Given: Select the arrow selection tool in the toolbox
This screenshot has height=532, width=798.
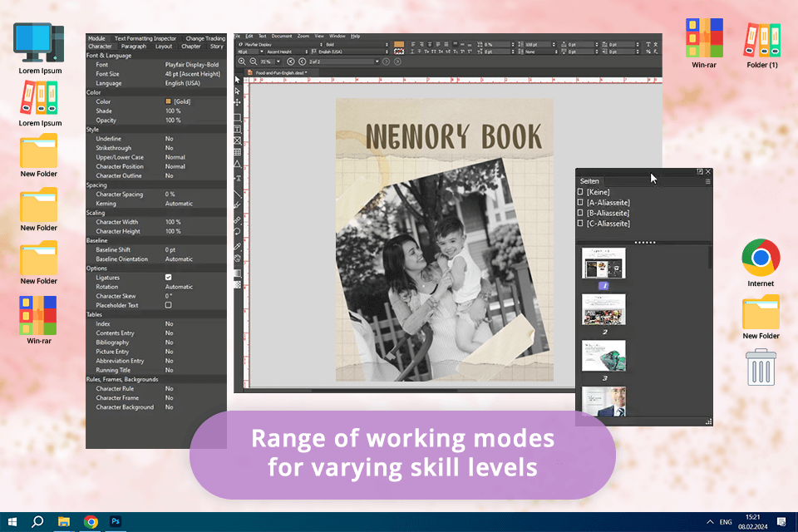Looking at the screenshot, I should (x=237, y=80).
